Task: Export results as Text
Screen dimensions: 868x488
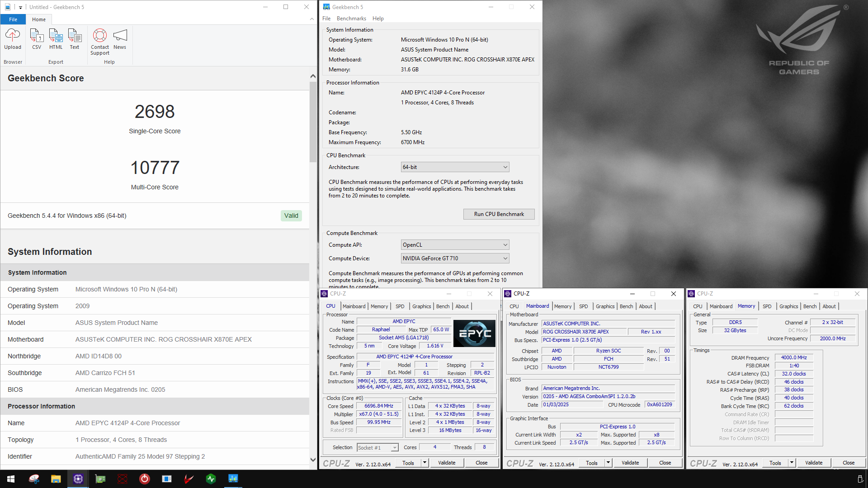Action: 75,39
